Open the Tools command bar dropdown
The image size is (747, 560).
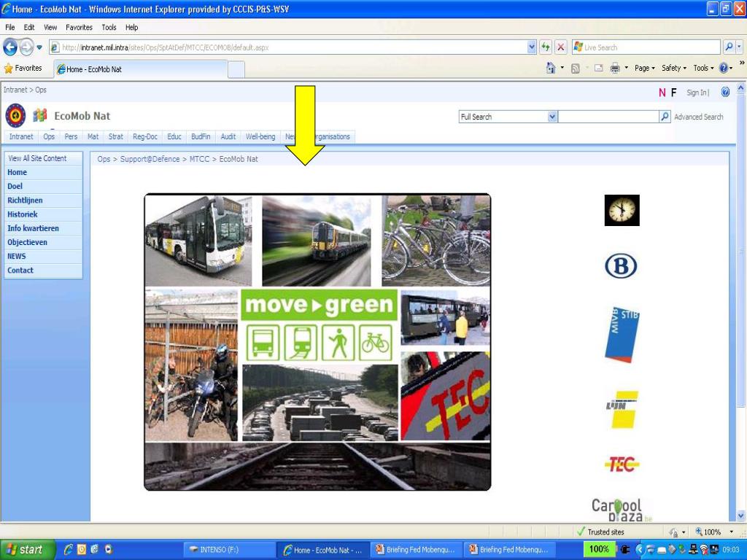(x=703, y=68)
